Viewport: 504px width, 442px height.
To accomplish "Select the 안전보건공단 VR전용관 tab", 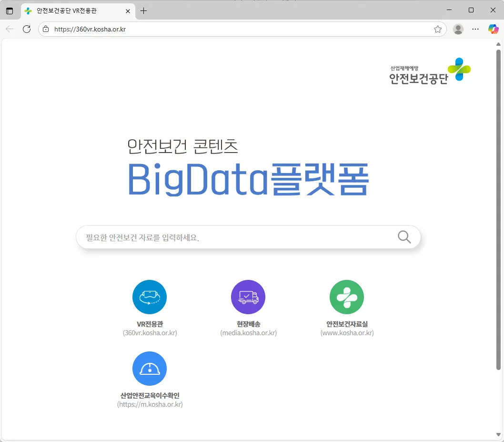I will [x=71, y=10].
